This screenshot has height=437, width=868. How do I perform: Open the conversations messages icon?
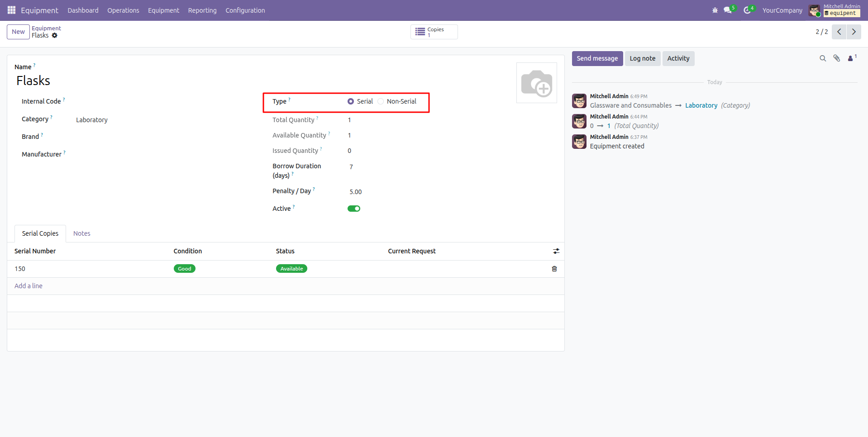728,10
